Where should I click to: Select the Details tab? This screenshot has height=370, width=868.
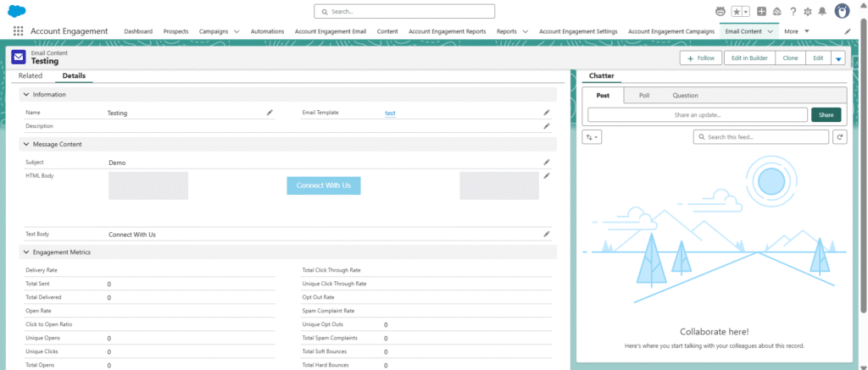(74, 75)
